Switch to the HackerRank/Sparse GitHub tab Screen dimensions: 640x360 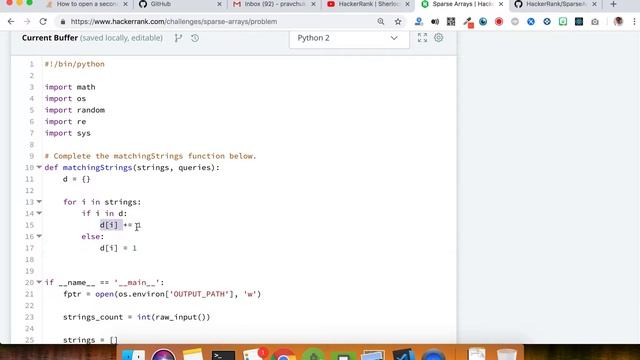tap(556, 4)
